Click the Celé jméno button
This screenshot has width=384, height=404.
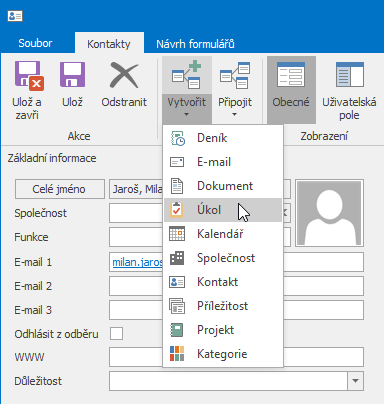(60, 189)
